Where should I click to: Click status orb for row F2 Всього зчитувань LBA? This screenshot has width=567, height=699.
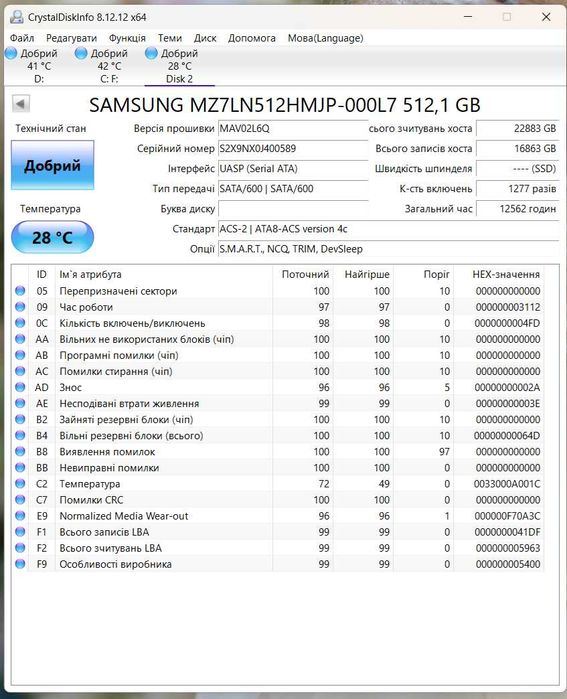click(20, 548)
